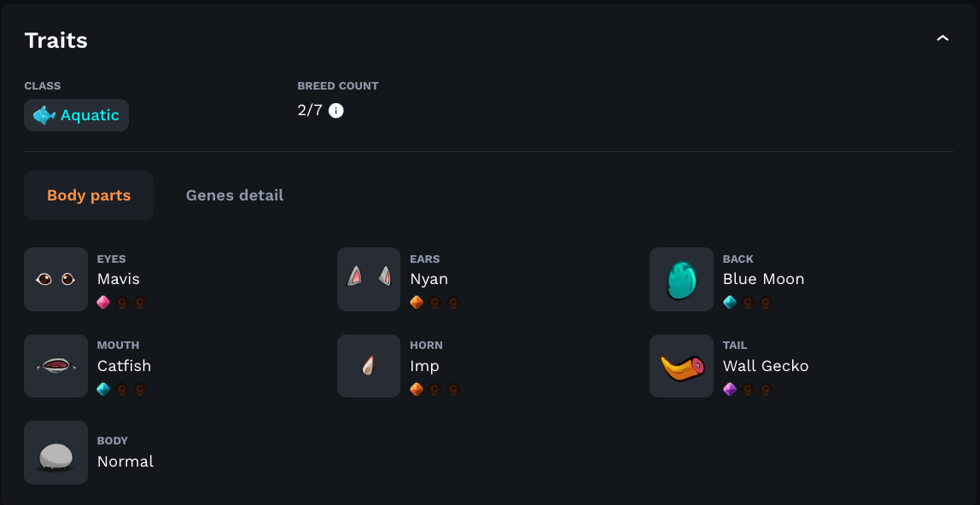Switch to the Genes detail tab
980x505 pixels.
point(235,195)
